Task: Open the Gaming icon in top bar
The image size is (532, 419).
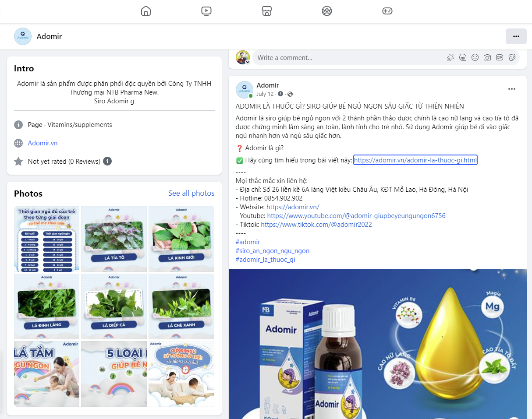Action: 387,11
